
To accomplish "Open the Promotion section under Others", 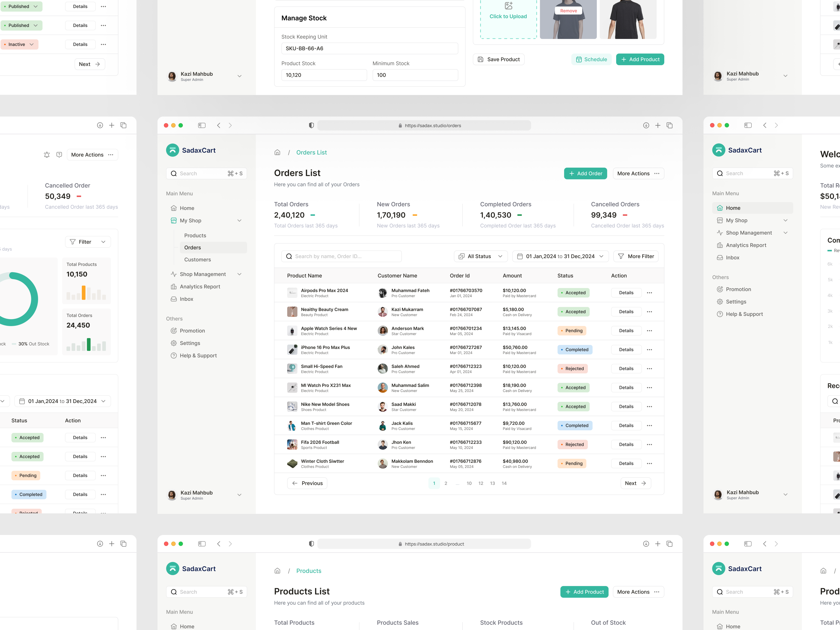I will pos(192,330).
